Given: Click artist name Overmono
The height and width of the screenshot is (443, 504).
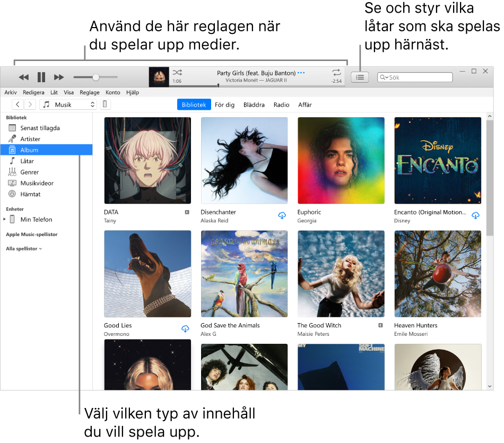Looking at the screenshot, I should (116, 334).
